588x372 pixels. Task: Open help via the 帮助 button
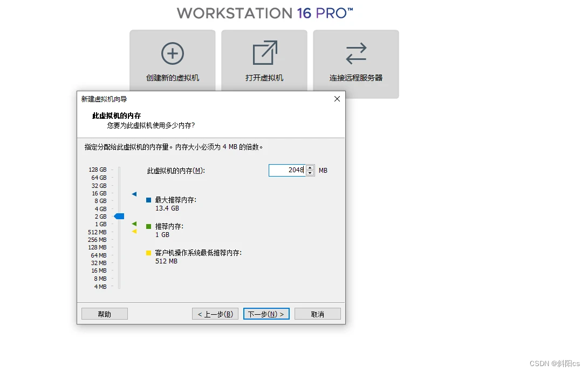105,314
